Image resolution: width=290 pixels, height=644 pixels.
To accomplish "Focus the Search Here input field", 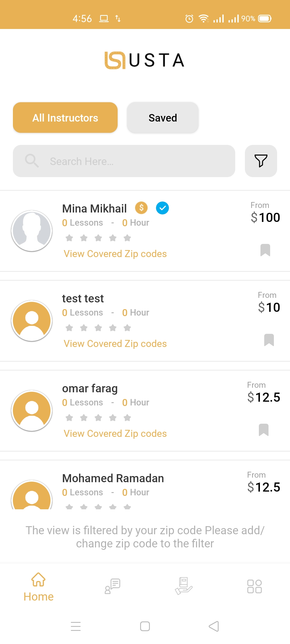I will click(x=134, y=161).
